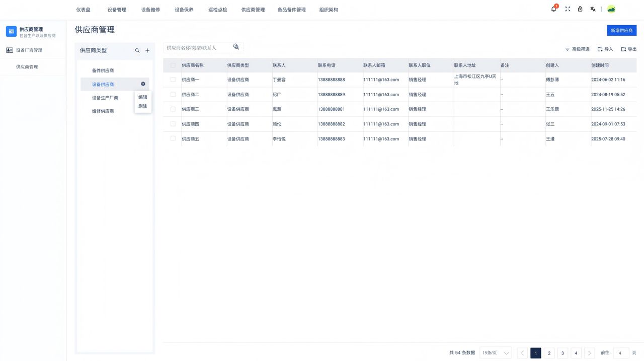Open the notification bell icon
The width and height of the screenshot is (644, 361).
coord(554,9)
